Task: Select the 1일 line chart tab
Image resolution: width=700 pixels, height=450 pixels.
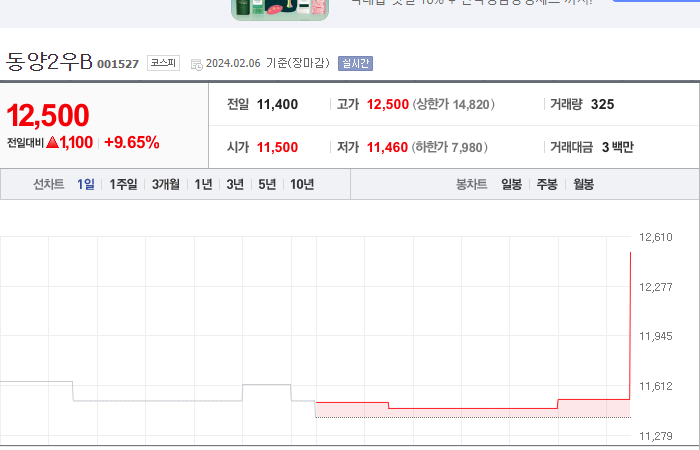Action: pyautogui.click(x=86, y=184)
